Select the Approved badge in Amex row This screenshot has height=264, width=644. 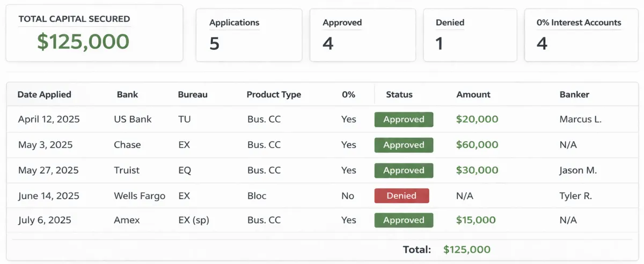(x=404, y=220)
